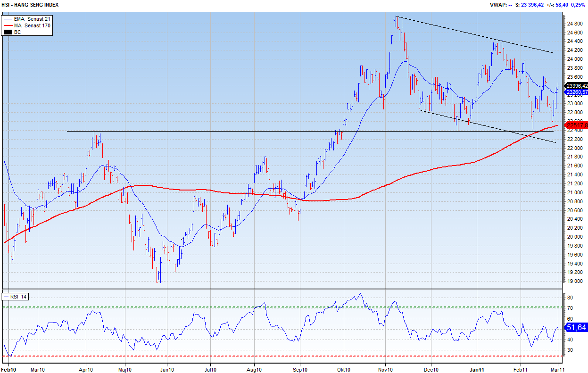
Task: Click the red dashed RSI oversold line
Action: (x=283, y=356)
